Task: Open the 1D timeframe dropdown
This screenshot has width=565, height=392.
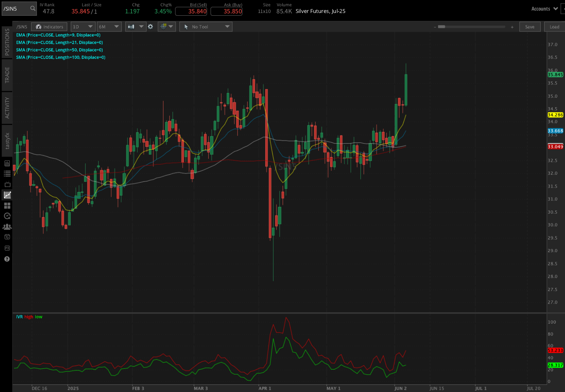Action: coord(83,26)
